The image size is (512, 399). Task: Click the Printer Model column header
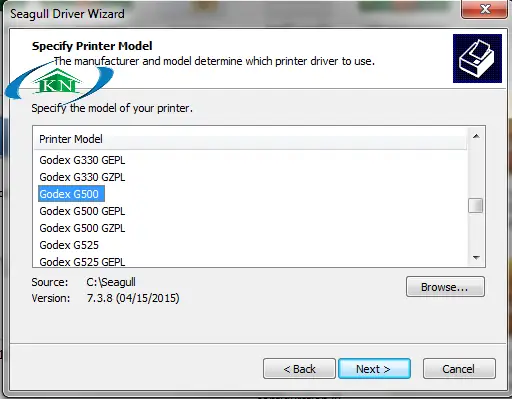click(x=250, y=139)
